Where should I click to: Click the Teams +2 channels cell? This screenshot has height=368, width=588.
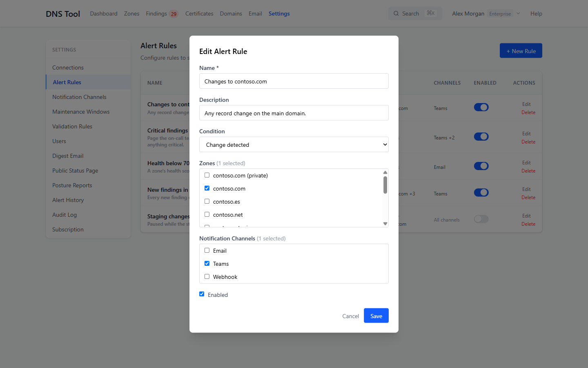pyautogui.click(x=444, y=138)
